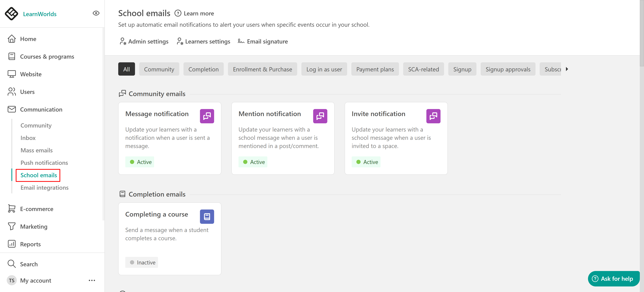The width and height of the screenshot is (644, 292).
Task: Open Home from the sidebar
Action: tap(28, 39)
